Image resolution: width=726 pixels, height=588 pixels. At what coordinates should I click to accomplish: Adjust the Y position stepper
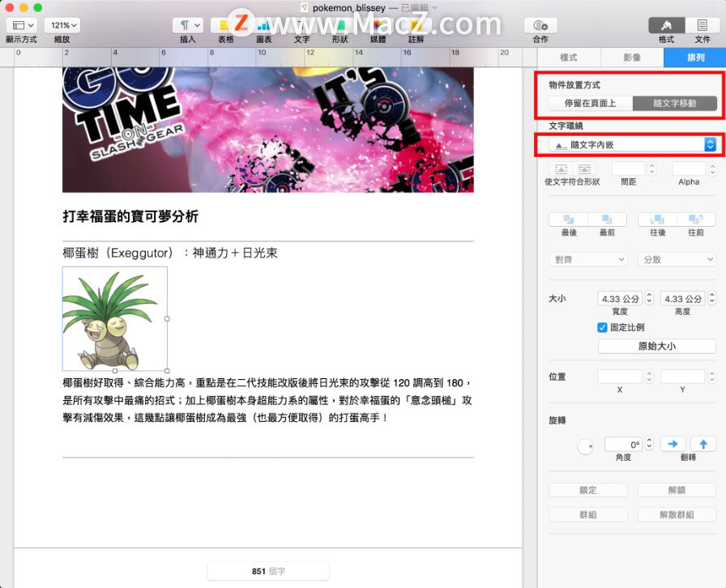click(712, 377)
